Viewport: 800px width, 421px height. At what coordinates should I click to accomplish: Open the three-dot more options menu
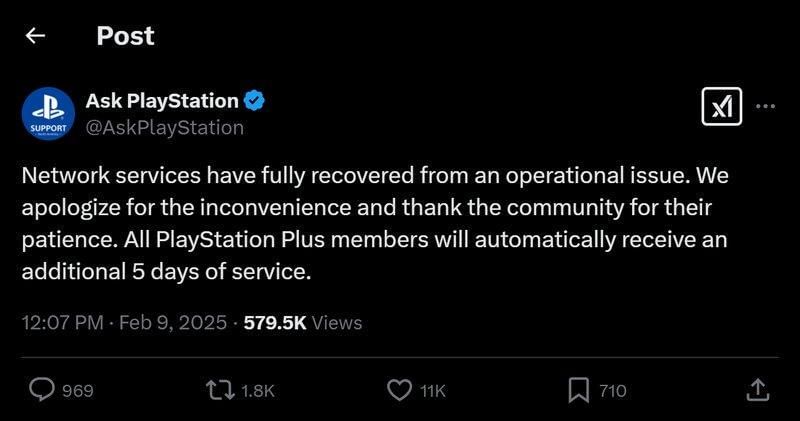tap(765, 107)
